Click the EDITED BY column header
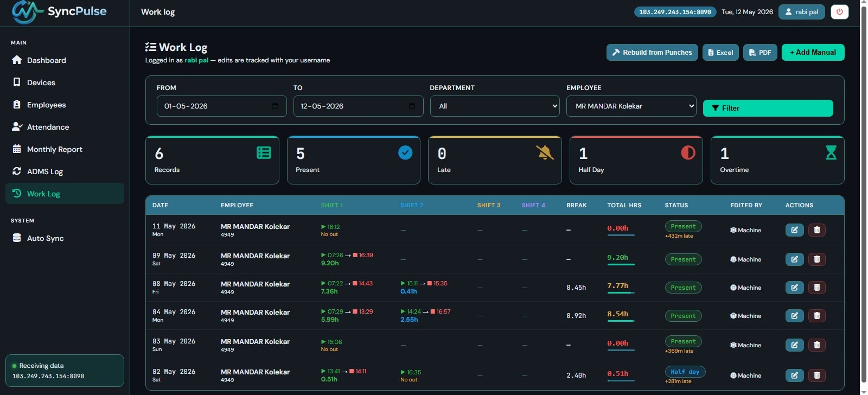Screen dimensions: 868x395 coord(746,205)
